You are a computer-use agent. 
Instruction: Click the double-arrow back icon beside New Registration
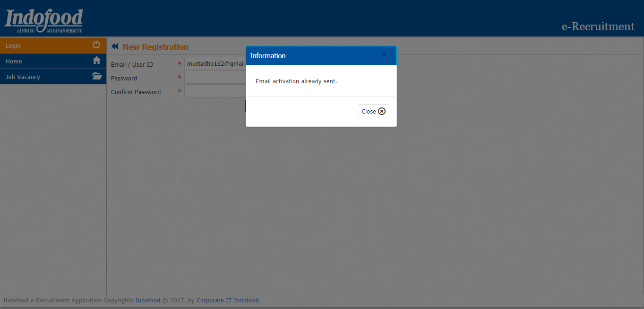[115, 47]
